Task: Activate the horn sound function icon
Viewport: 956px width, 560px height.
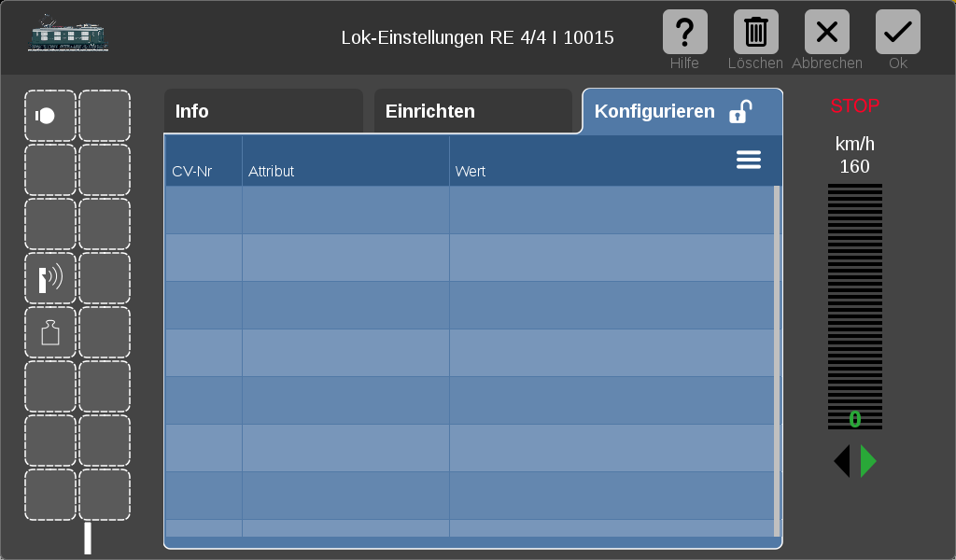Action: click(50, 278)
